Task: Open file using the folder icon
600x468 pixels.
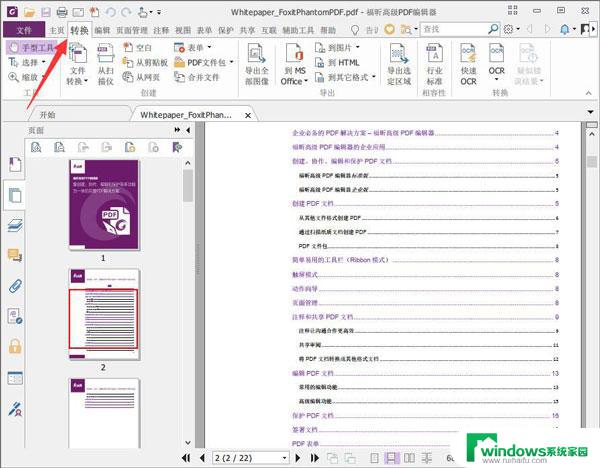Action: tap(29, 12)
